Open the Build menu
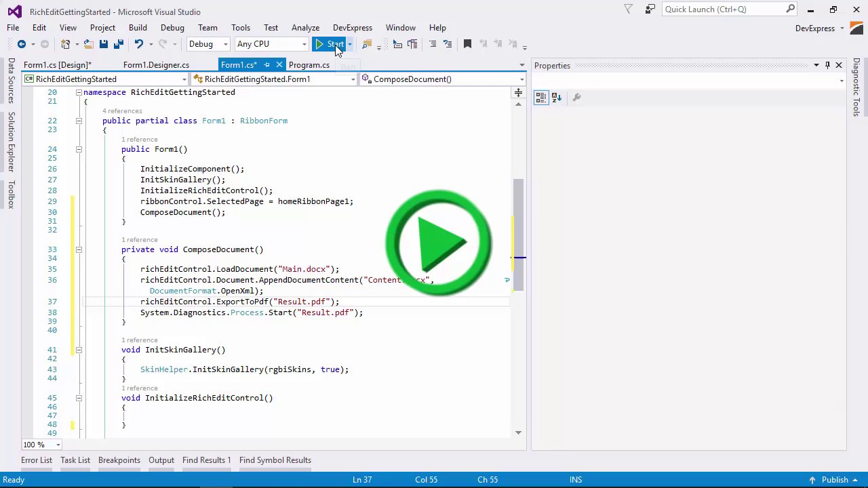Screen dimensions: 868x488 138,28
